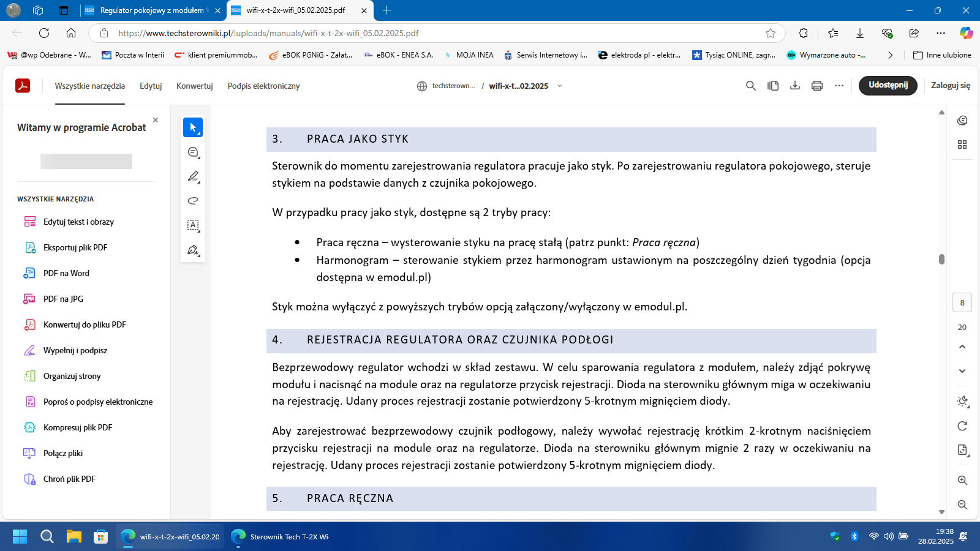Screen dimensions: 980x551
Task: Open the fill and sign pen tool
Action: (193, 250)
